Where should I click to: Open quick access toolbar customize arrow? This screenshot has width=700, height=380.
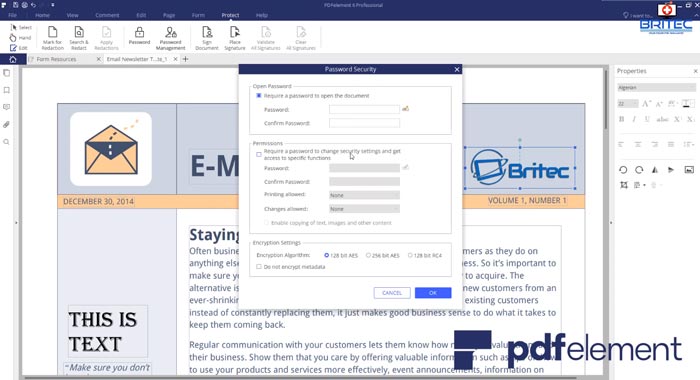point(52,5)
